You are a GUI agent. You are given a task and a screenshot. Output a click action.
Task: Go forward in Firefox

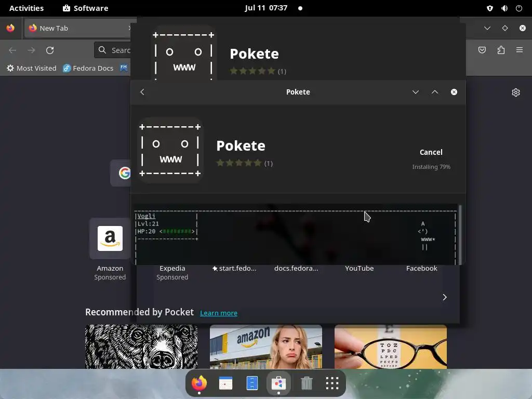coord(31,50)
